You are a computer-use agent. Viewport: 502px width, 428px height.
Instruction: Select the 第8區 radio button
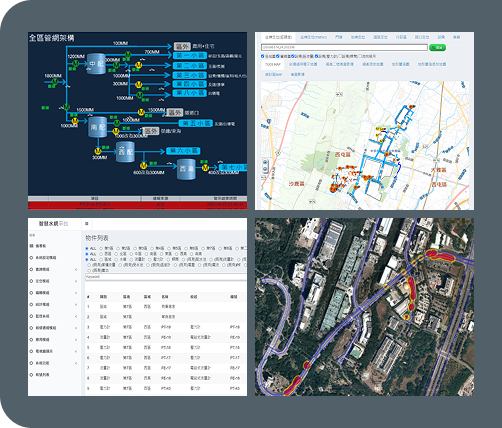point(220,248)
